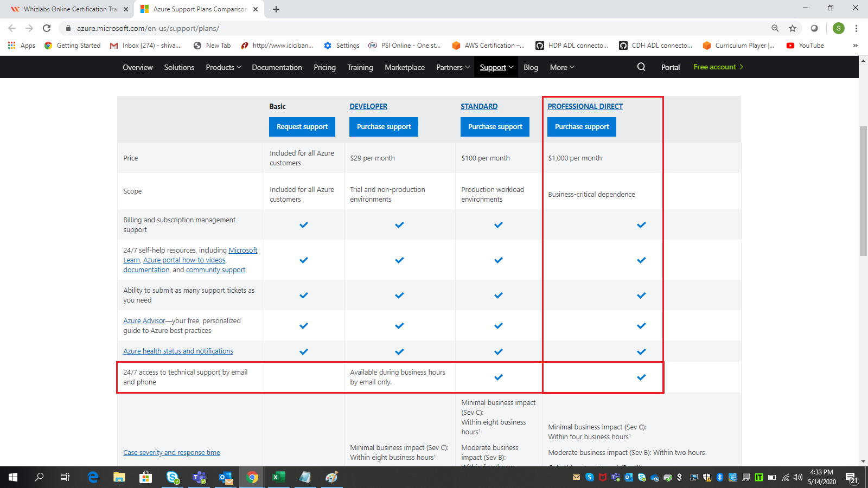Open the Azure portal how-to videos link
The image size is (868, 488).
pos(184,260)
